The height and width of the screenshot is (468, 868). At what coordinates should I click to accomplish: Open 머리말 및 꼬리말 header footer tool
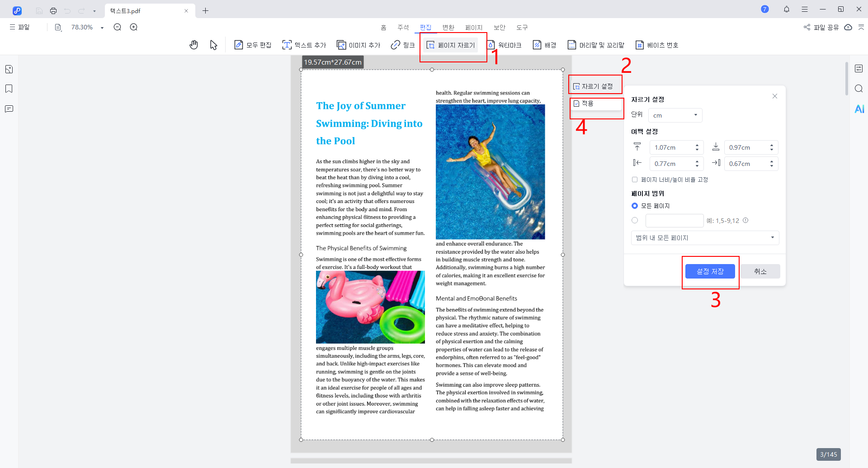click(596, 45)
